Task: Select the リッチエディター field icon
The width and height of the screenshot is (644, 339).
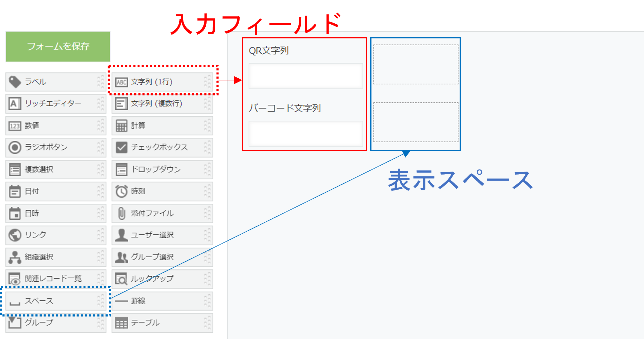Action: [x=14, y=104]
